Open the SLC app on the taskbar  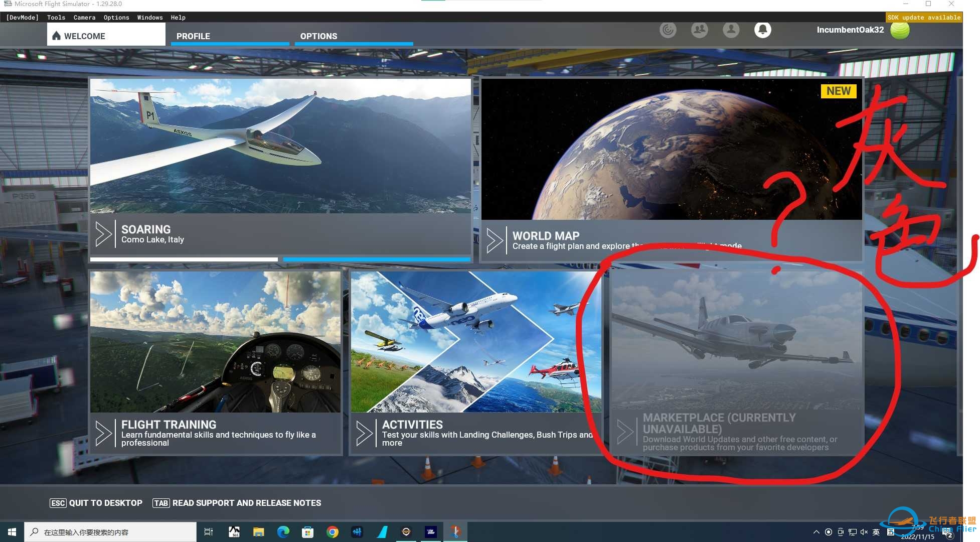(x=234, y=532)
